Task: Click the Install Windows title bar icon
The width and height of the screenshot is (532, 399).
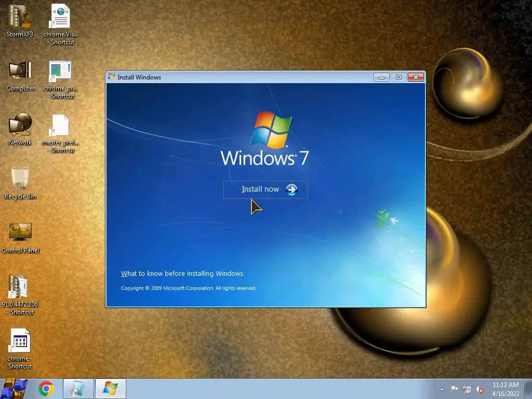Action: click(x=111, y=77)
